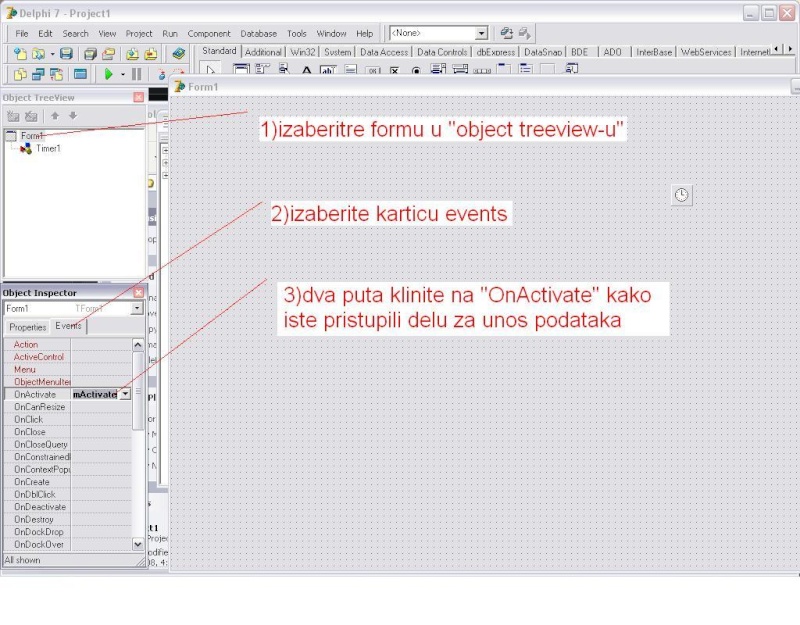The width and height of the screenshot is (800, 625).
Task: Click the Trace Into debug icon
Action: 161,74
